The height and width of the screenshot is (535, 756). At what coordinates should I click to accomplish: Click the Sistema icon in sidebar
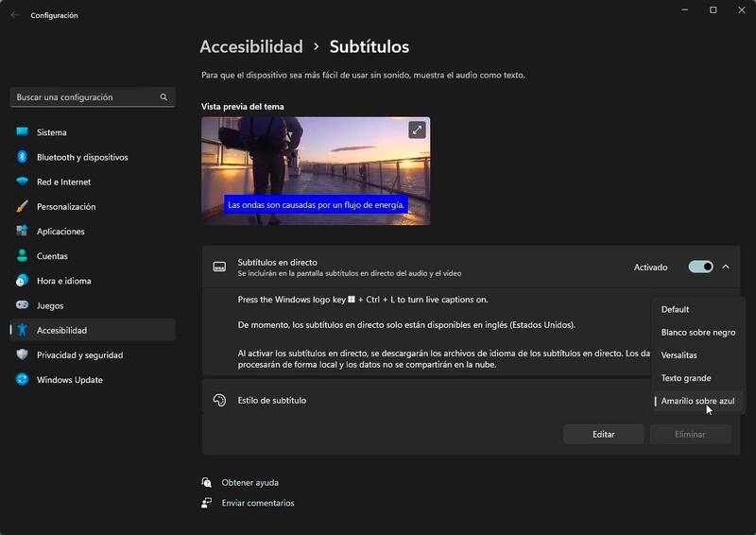pyautogui.click(x=22, y=132)
